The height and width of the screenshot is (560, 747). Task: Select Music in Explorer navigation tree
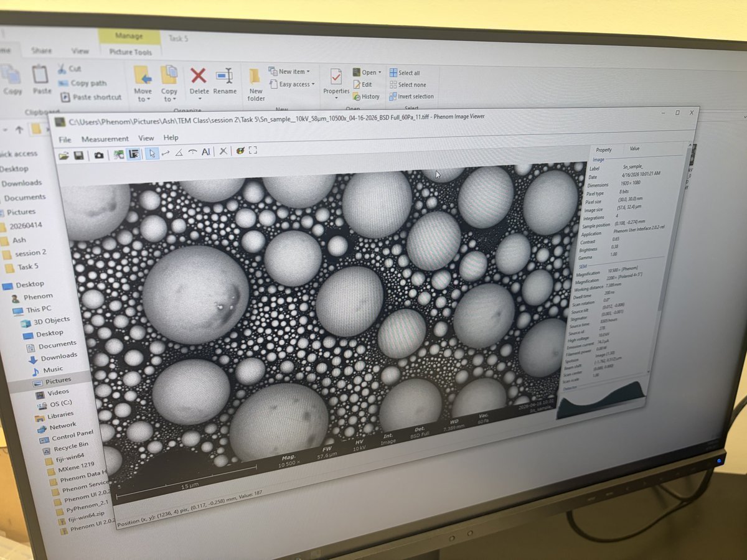point(47,369)
